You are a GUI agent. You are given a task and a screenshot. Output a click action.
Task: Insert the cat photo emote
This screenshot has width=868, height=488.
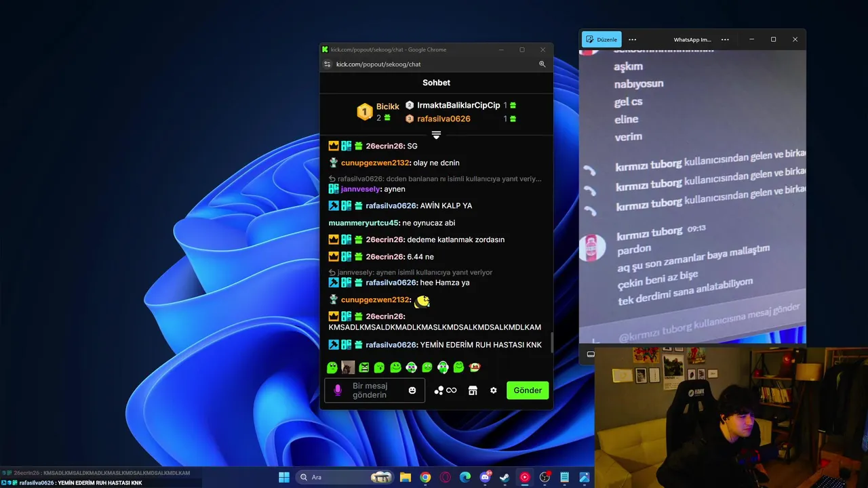coord(348,367)
